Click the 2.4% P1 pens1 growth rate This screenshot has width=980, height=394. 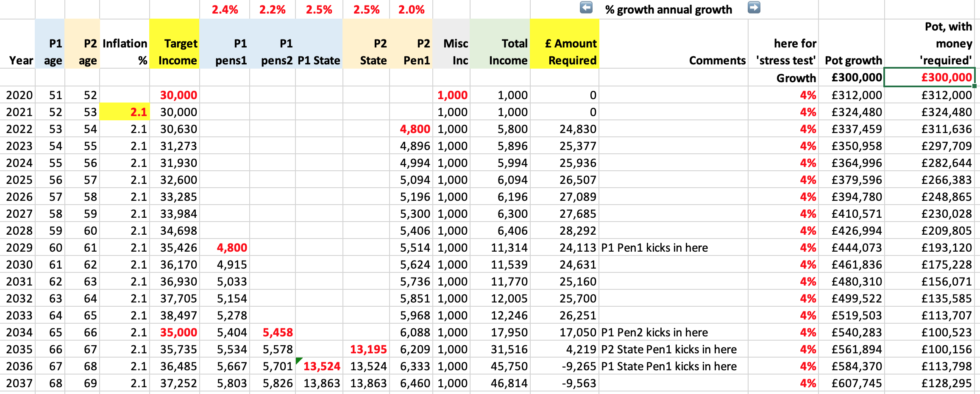pos(225,10)
